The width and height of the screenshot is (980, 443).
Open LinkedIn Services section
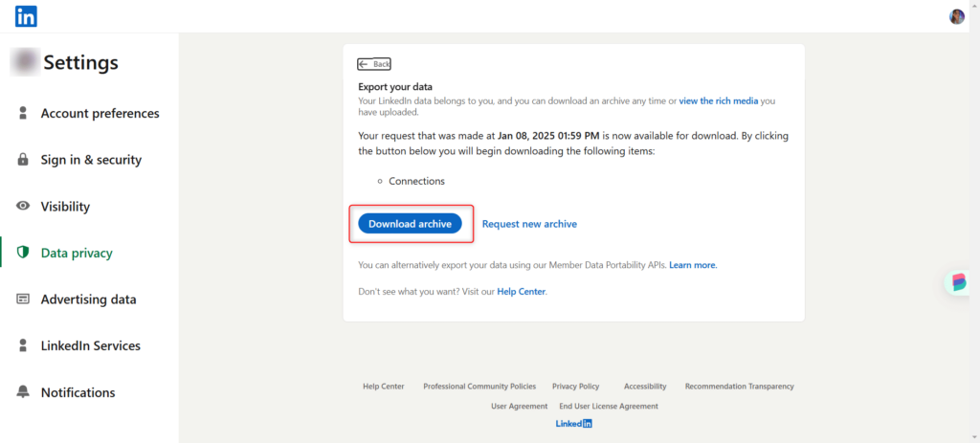coord(91,345)
